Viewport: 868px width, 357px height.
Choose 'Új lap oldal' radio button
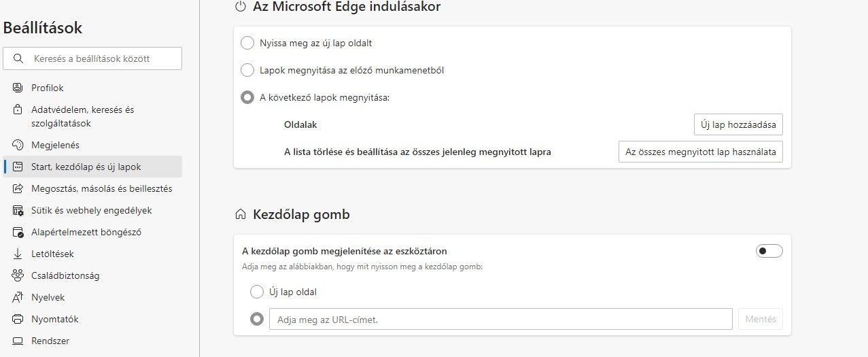coord(256,292)
